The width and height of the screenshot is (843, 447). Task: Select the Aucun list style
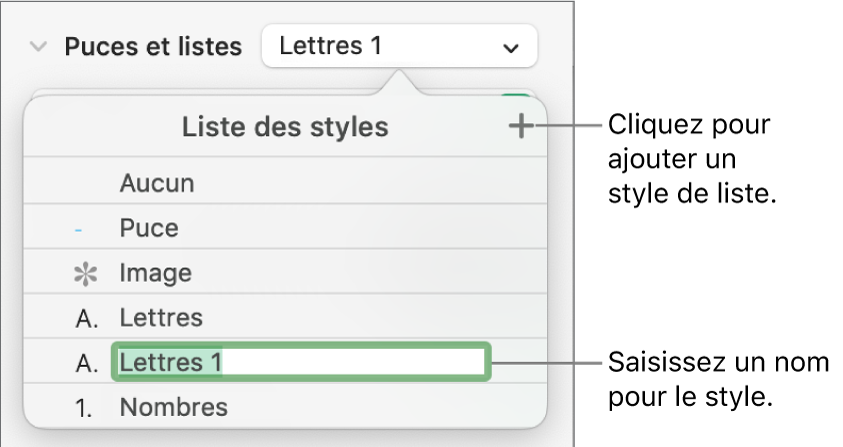click(157, 184)
